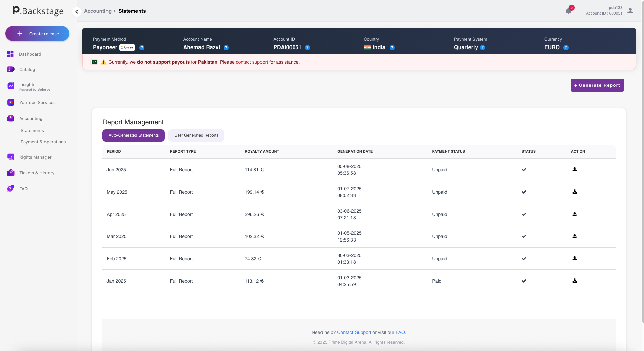Collapse sidebar with the back chevron

(77, 12)
